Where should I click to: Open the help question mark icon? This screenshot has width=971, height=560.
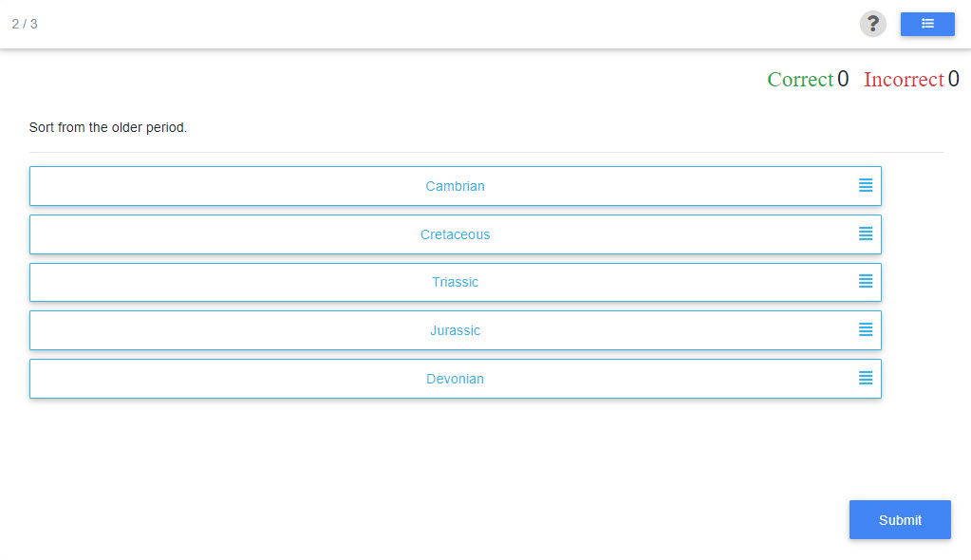[x=872, y=24]
